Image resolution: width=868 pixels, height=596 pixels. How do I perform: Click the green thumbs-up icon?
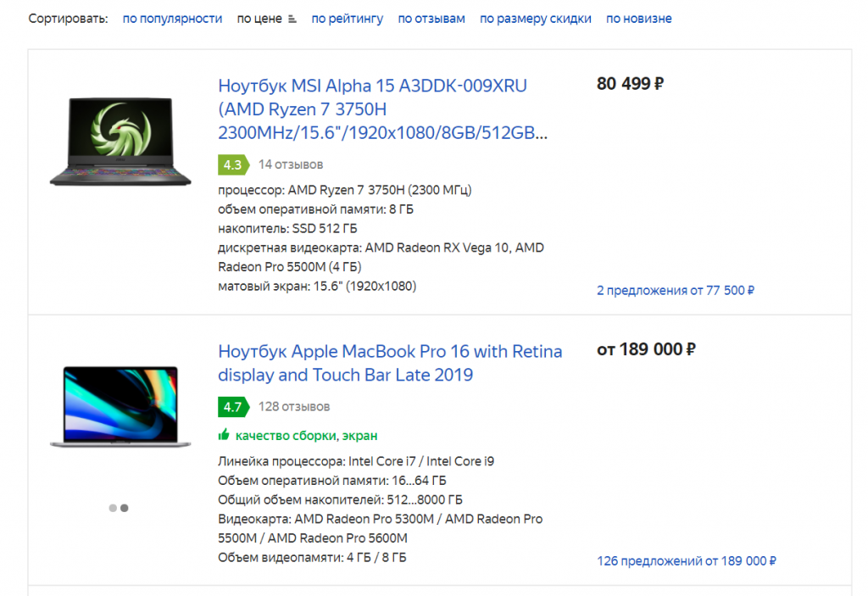pos(224,436)
